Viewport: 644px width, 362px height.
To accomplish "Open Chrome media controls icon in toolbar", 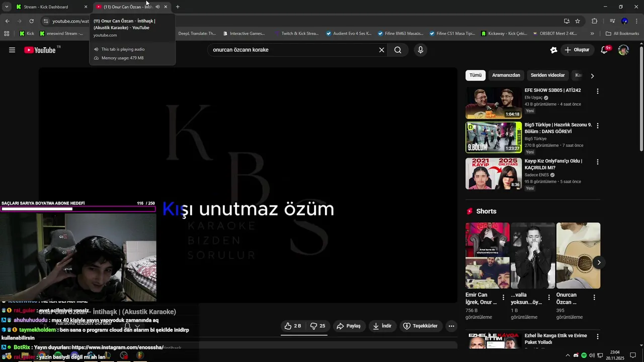I will (612, 21).
